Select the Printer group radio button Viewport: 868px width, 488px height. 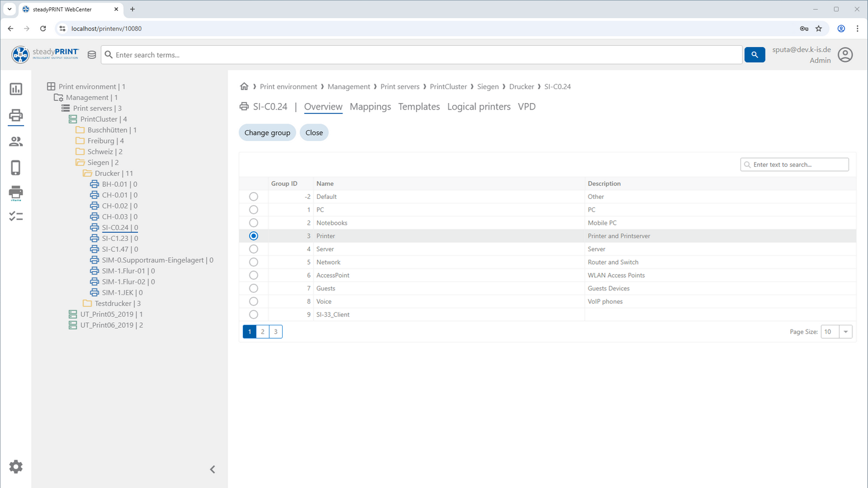(253, 236)
